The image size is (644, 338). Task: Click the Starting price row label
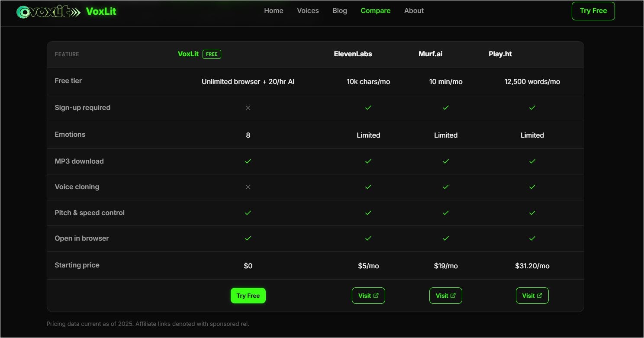77,265
